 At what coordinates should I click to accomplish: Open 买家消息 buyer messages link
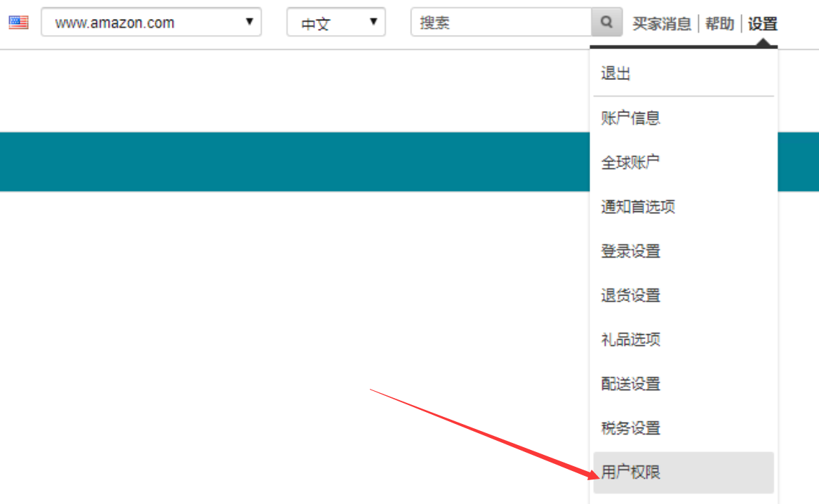coord(661,24)
